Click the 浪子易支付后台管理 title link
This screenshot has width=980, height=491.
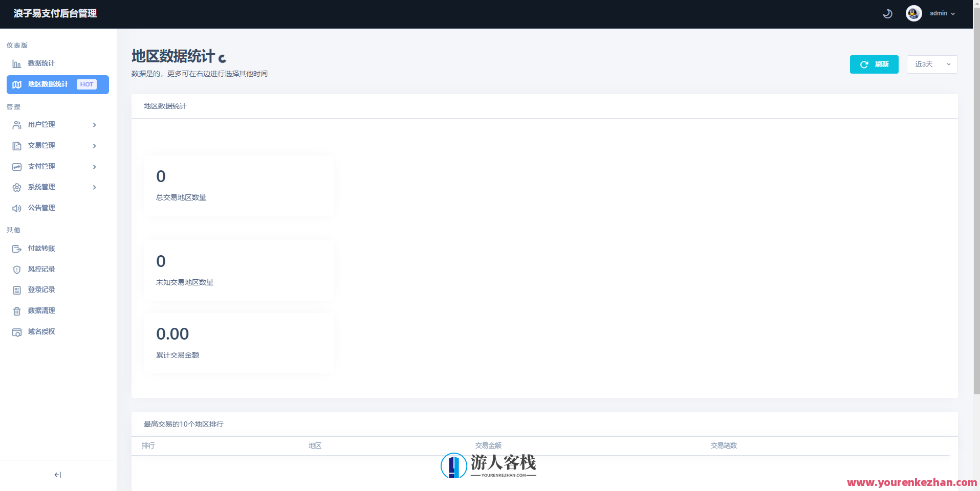tap(55, 14)
